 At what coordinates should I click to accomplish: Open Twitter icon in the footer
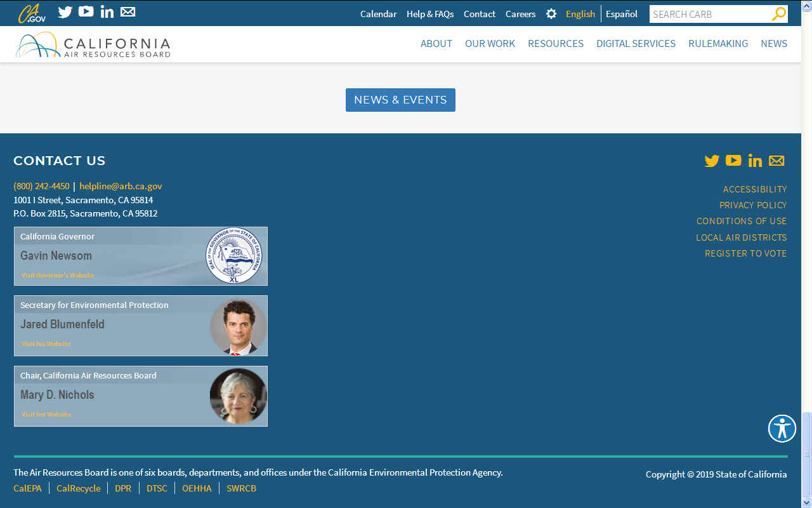pyautogui.click(x=712, y=161)
